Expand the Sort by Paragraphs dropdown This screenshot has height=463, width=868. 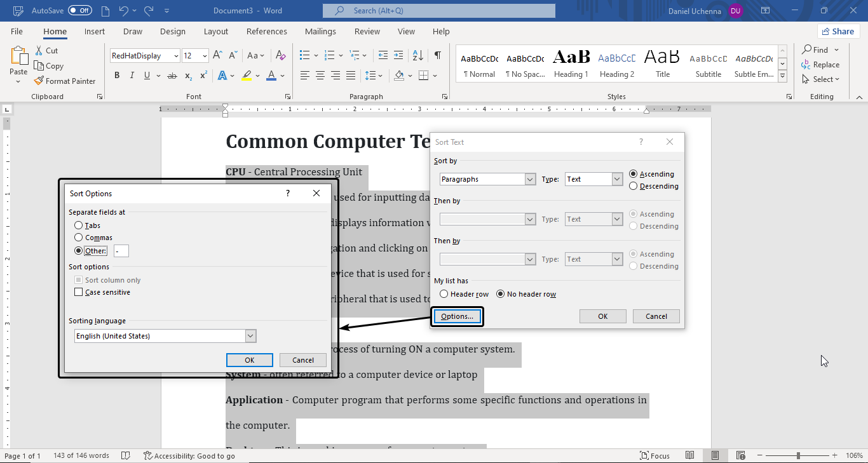(530, 179)
